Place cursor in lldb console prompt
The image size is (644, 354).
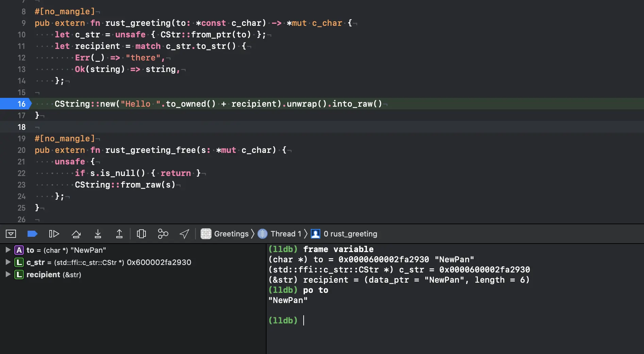click(304, 320)
